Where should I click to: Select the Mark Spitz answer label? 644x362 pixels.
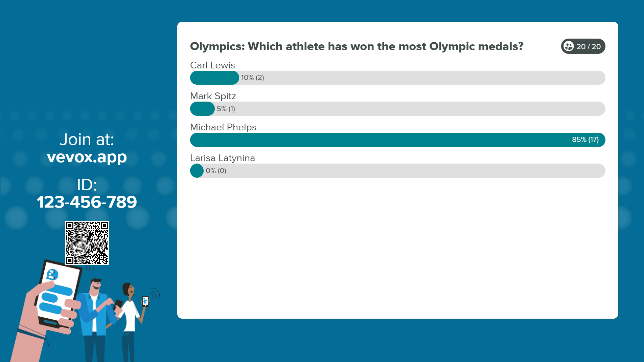213,96
